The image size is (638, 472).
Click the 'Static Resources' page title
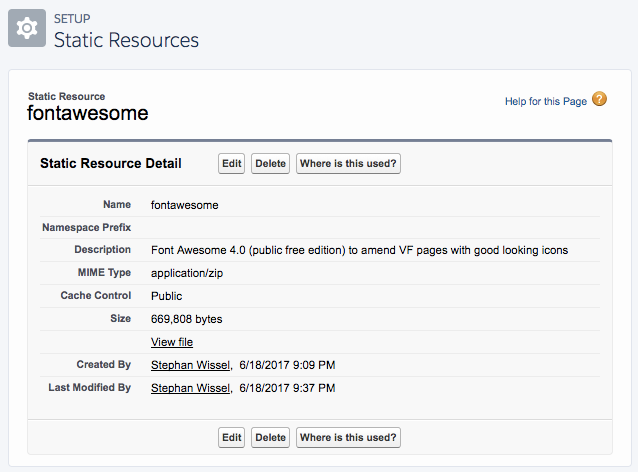[126, 40]
